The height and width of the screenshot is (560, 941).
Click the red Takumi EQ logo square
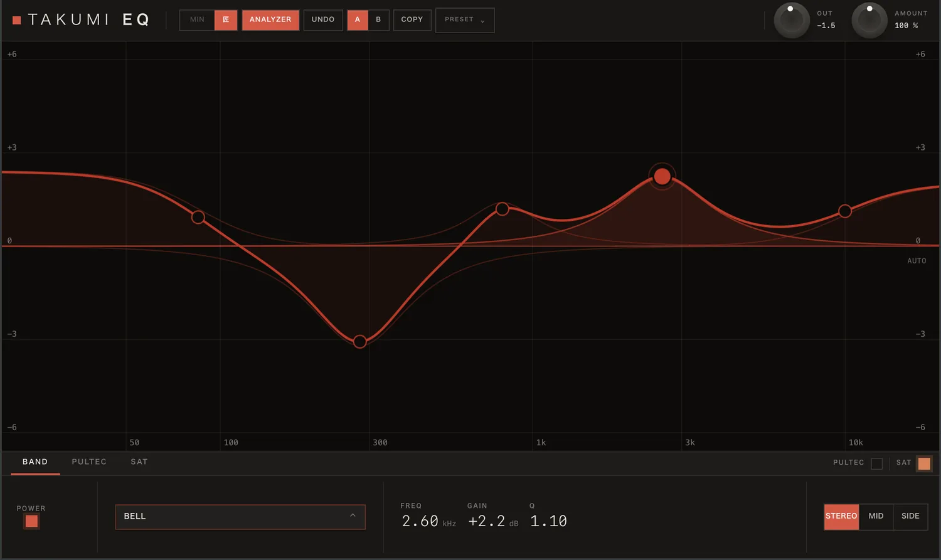pos(17,20)
